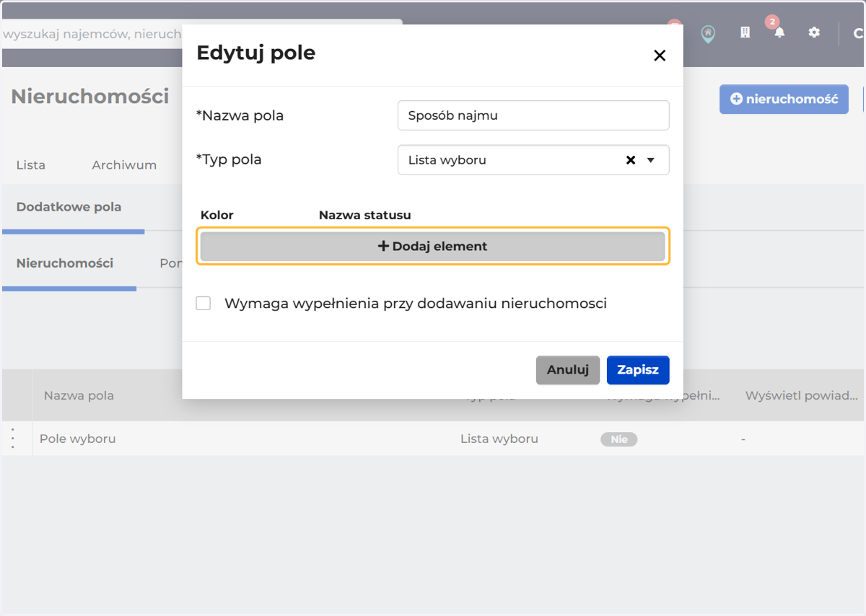Open the settings gear

(814, 32)
